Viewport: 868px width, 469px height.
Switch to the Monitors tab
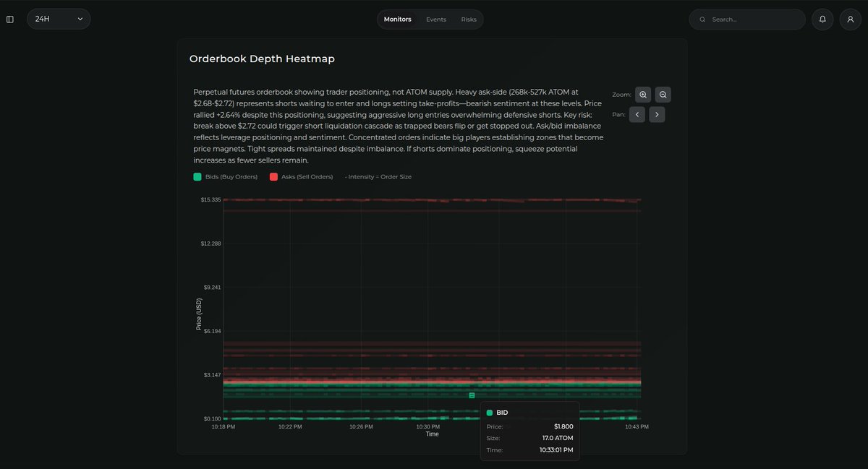(x=397, y=20)
